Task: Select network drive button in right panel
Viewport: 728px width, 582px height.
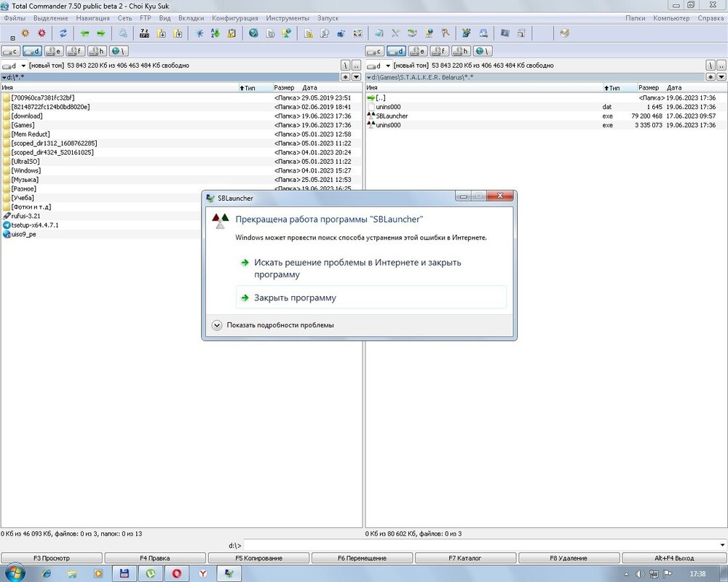Action: pos(483,51)
